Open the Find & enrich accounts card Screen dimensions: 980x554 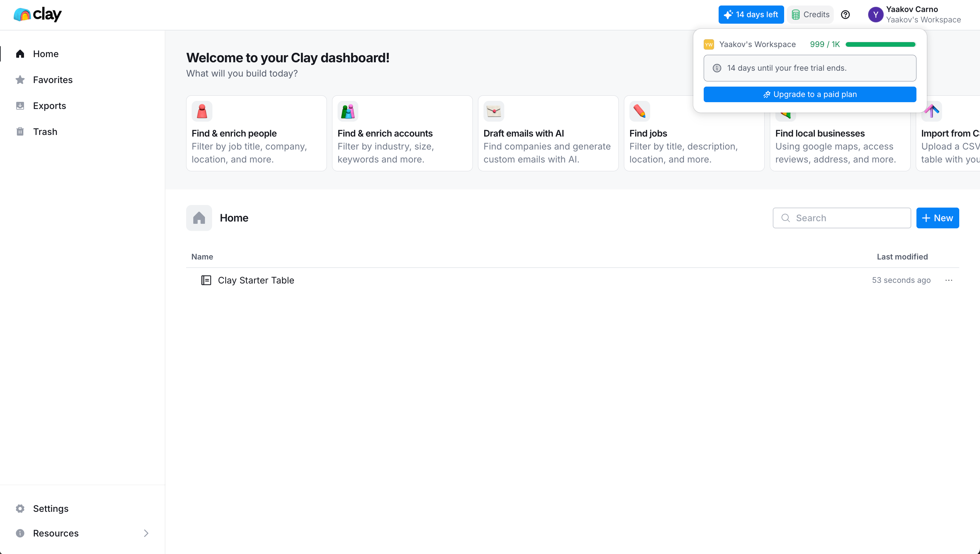[402, 133]
